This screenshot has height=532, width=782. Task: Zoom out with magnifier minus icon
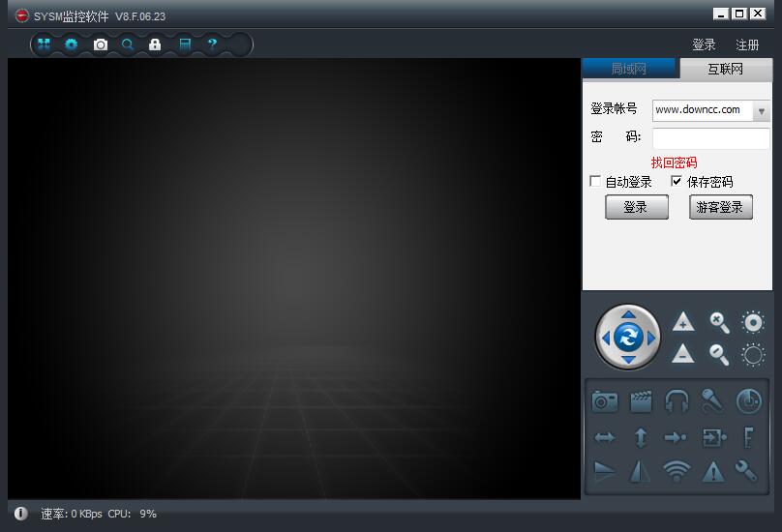[x=719, y=354]
